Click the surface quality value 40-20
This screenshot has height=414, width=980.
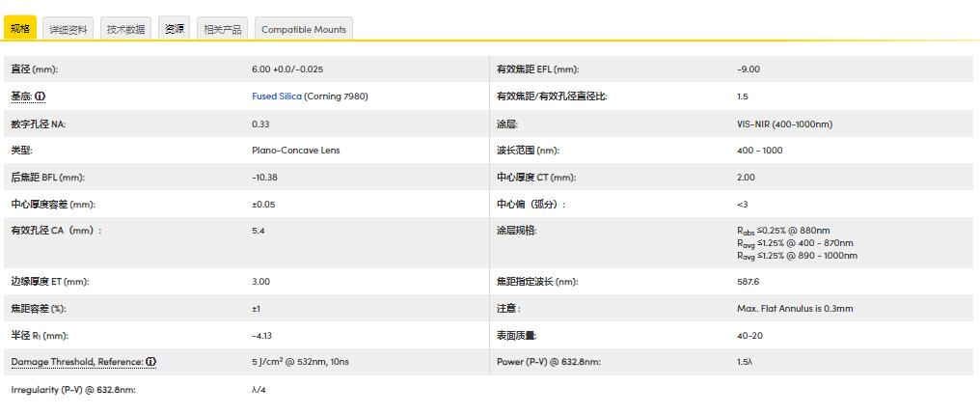coord(750,336)
